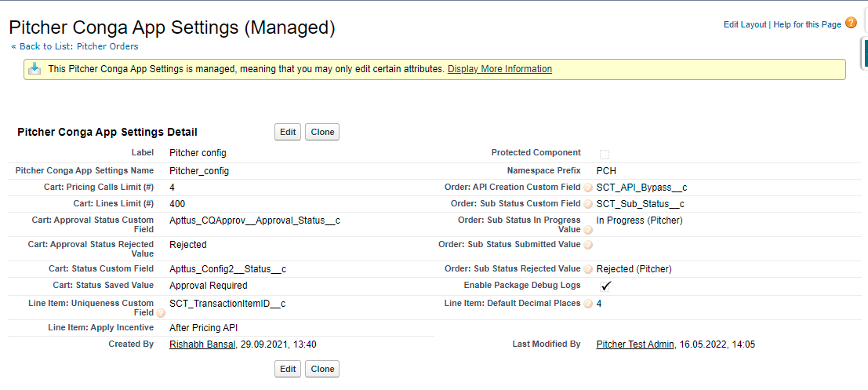Open Rishabh Bansal's user profile link
Viewport: 868px width, 390px height.
[x=202, y=344]
